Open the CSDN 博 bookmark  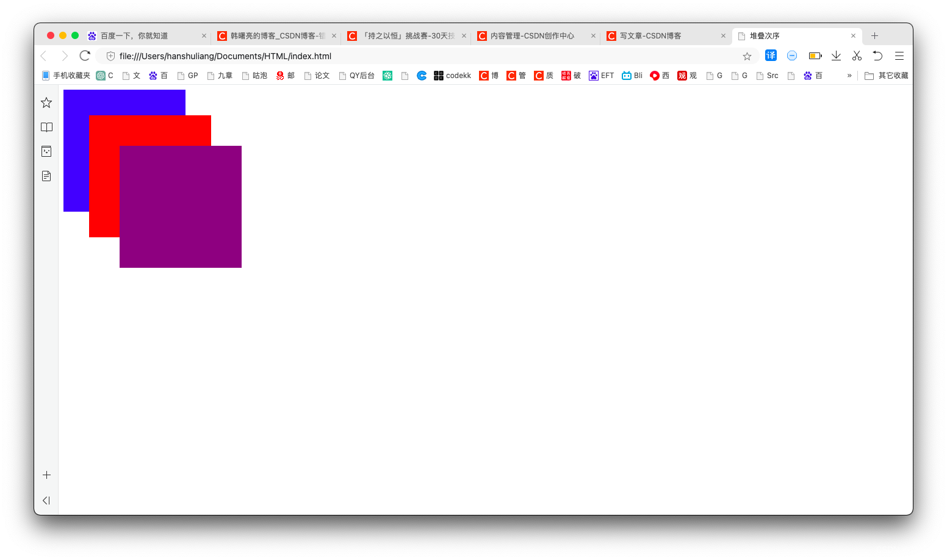click(489, 76)
